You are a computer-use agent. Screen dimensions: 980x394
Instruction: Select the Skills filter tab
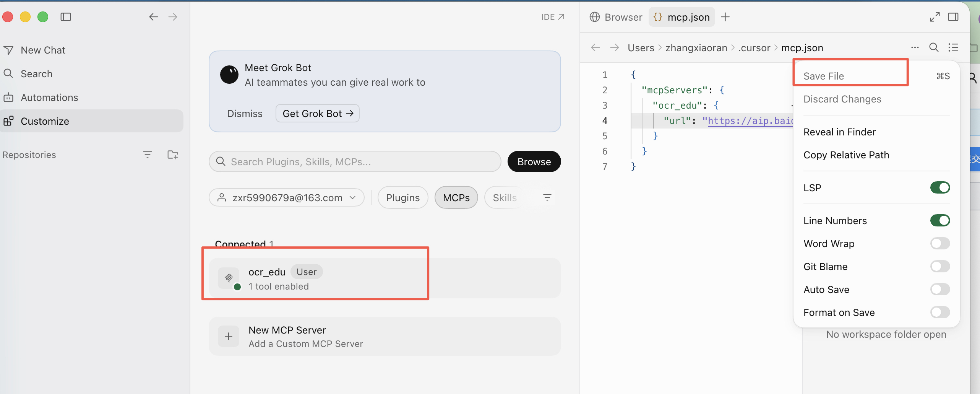[x=505, y=198]
